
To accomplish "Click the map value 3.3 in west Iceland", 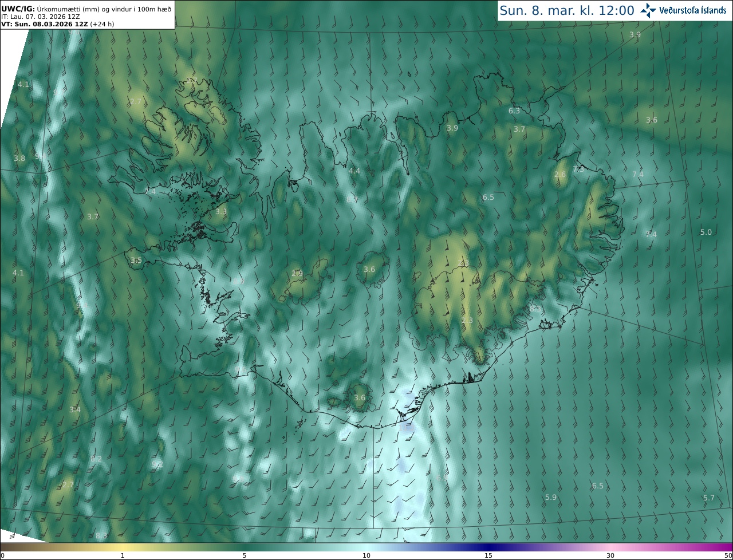I will click(x=221, y=211).
